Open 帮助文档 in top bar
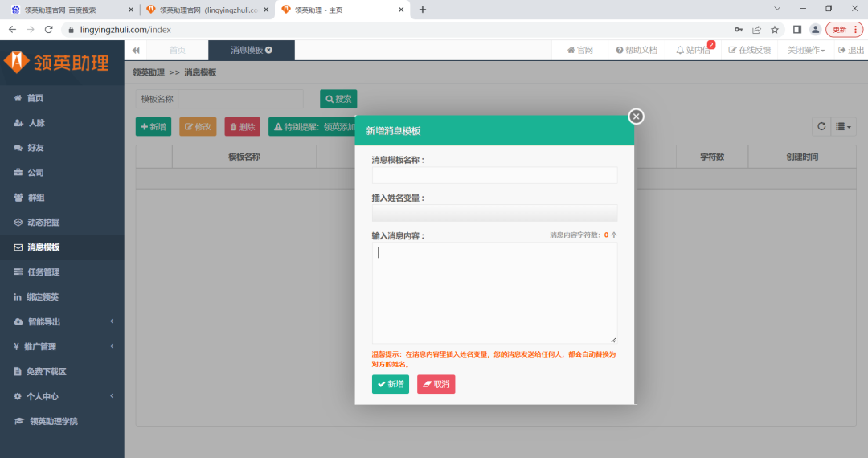The height and width of the screenshot is (458, 868). [637, 51]
